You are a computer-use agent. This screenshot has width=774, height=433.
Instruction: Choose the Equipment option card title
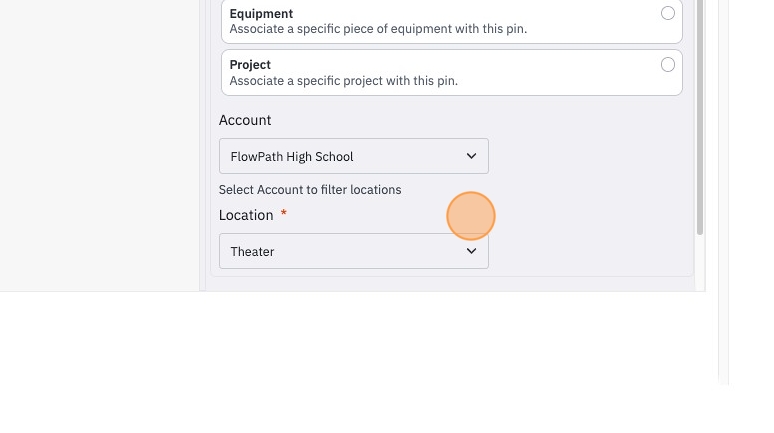pos(261,13)
